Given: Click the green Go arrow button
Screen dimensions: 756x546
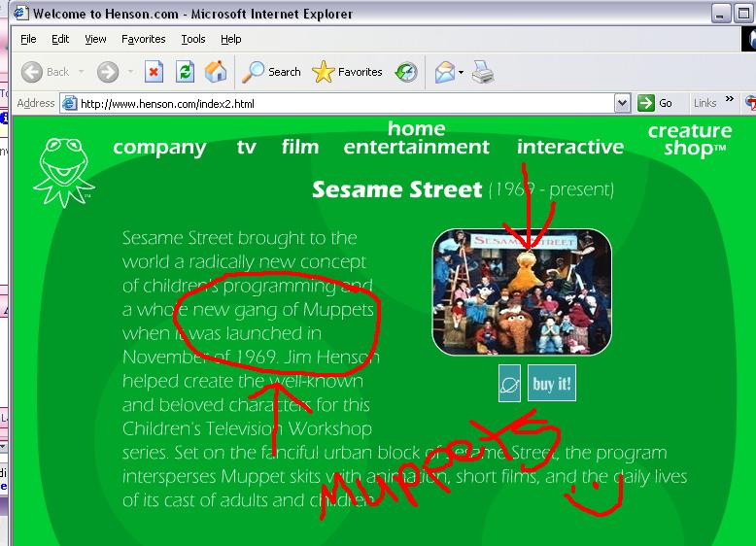Looking at the screenshot, I should (x=645, y=103).
